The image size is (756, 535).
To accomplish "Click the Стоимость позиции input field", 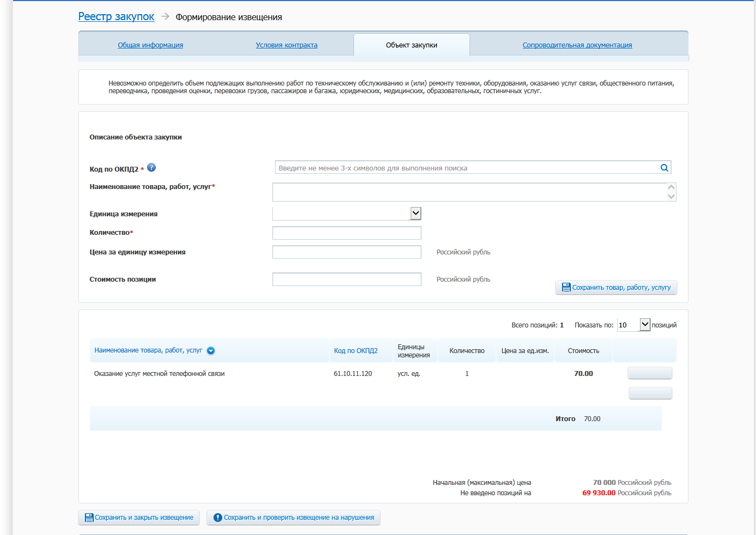I will tap(346, 279).
